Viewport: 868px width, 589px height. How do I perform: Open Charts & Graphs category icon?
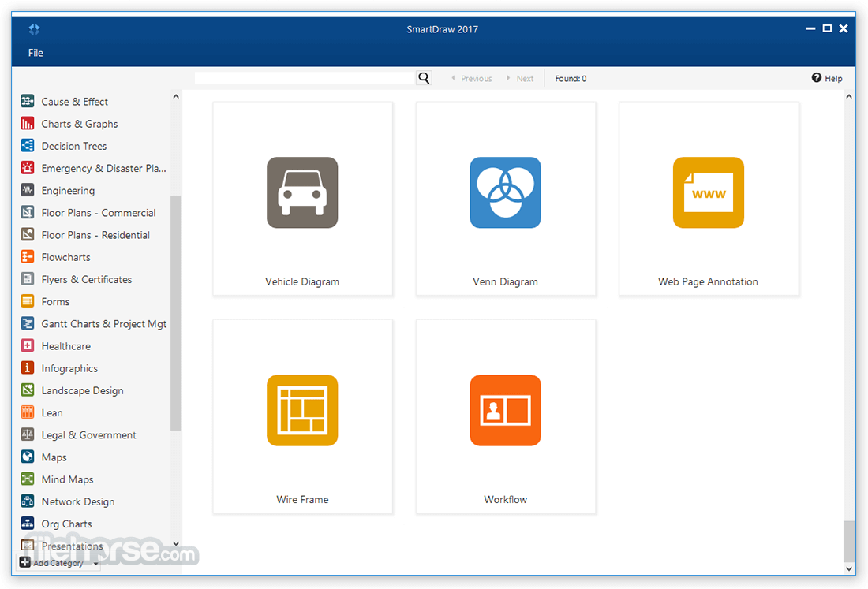(x=27, y=123)
